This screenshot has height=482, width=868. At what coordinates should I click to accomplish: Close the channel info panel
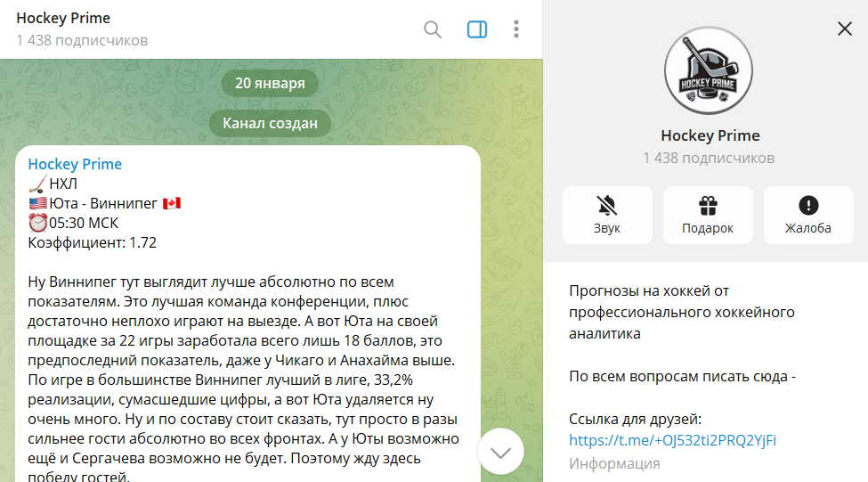pyautogui.click(x=845, y=29)
